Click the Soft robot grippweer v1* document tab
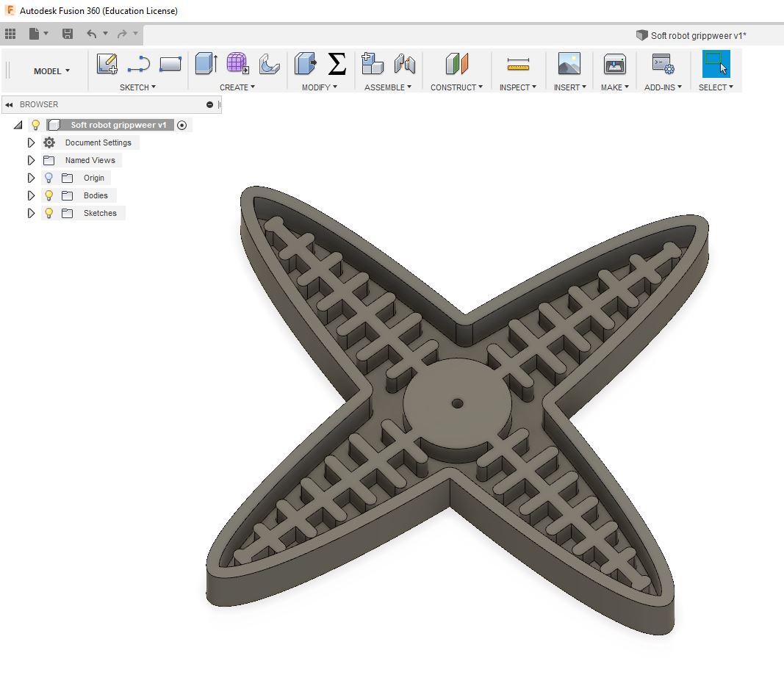The height and width of the screenshot is (686, 784). coord(691,35)
